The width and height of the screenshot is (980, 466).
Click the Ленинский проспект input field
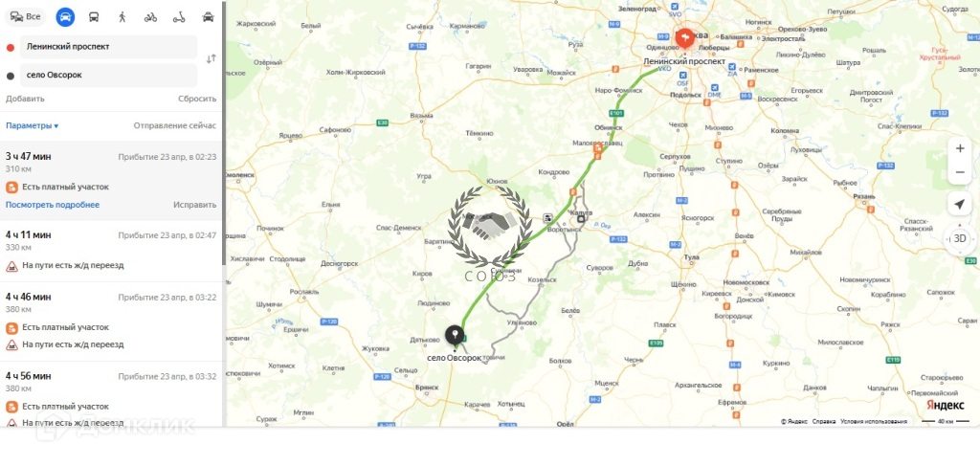(109, 47)
